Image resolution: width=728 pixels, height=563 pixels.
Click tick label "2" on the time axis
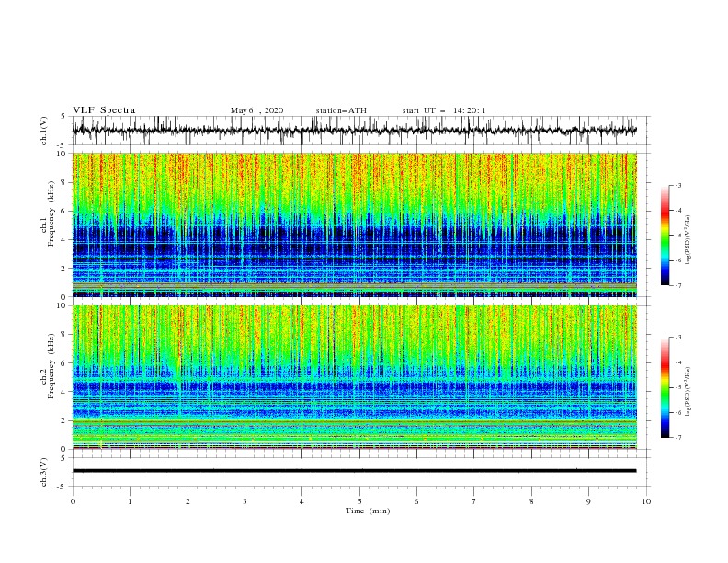pyautogui.click(x=188, y=501)
